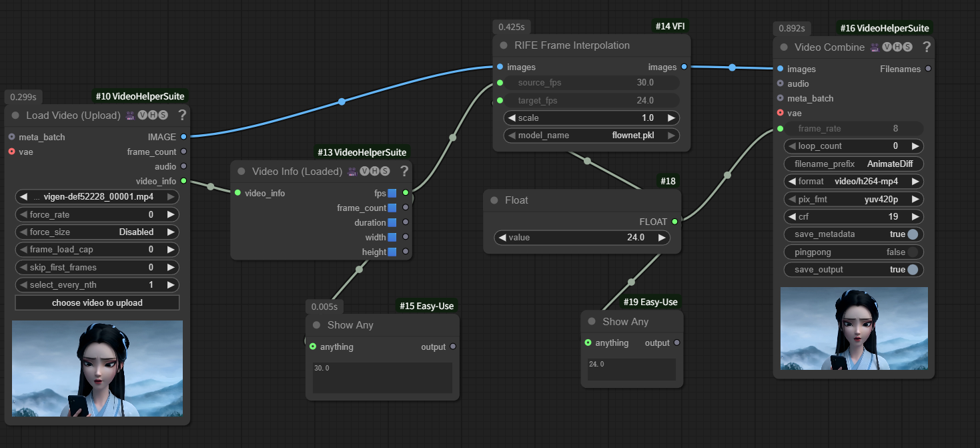The image size is (980, 448).
Task: Click the frame_load_cap field
Action: point(97,249)
